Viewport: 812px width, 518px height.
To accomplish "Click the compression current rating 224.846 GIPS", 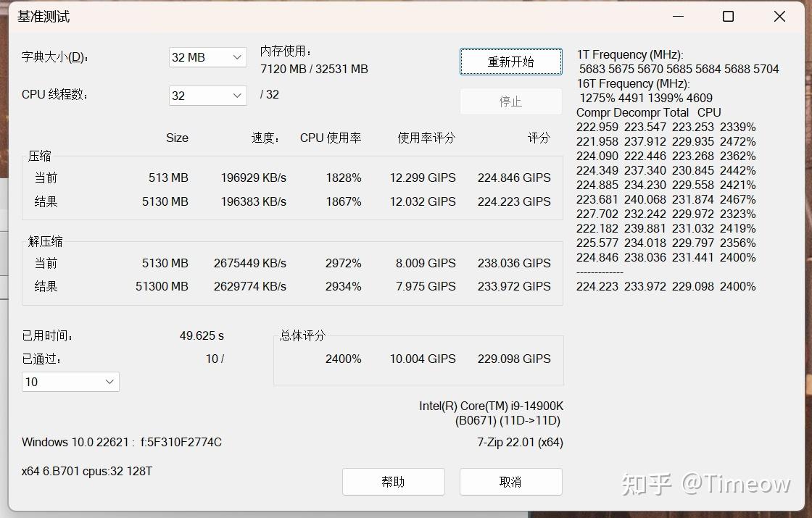I will click(x=514, y=177).
